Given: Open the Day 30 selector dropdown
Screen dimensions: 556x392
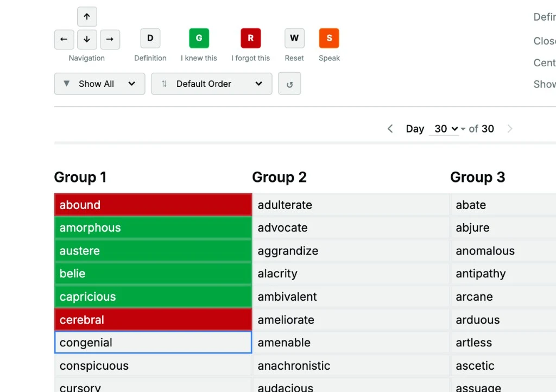Looking at the screenshot, I should point(446,129).
